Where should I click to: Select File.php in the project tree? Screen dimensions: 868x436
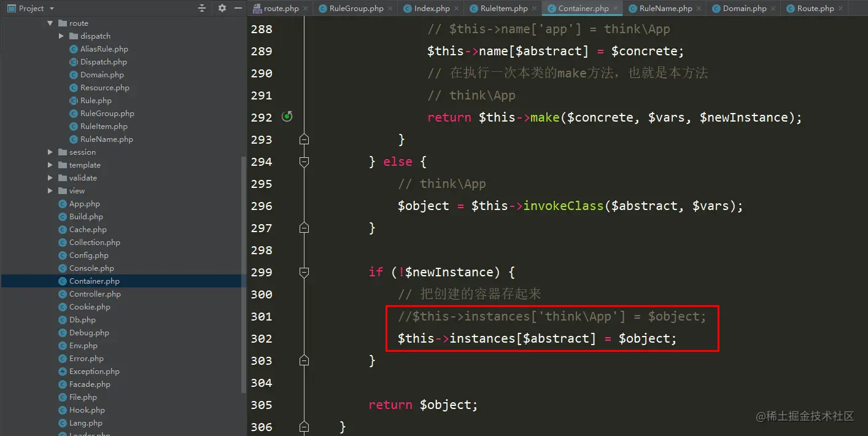click(x=83, y=397)
